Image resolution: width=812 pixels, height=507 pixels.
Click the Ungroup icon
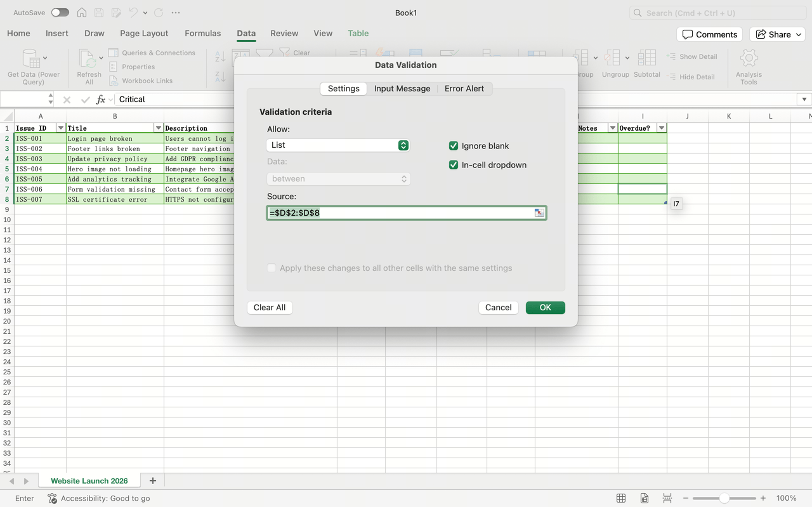click(612, 58)
